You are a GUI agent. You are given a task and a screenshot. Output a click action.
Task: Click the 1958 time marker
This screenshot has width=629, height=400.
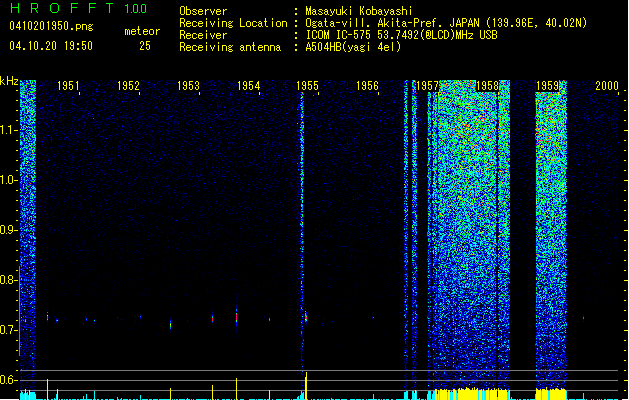click(x=487, y=85)
